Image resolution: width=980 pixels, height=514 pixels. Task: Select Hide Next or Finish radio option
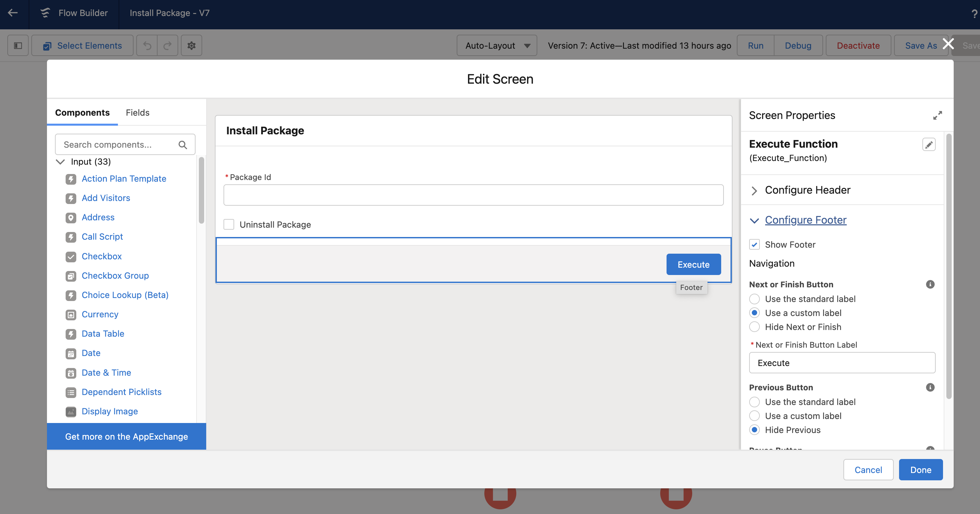tap(754, 327)
